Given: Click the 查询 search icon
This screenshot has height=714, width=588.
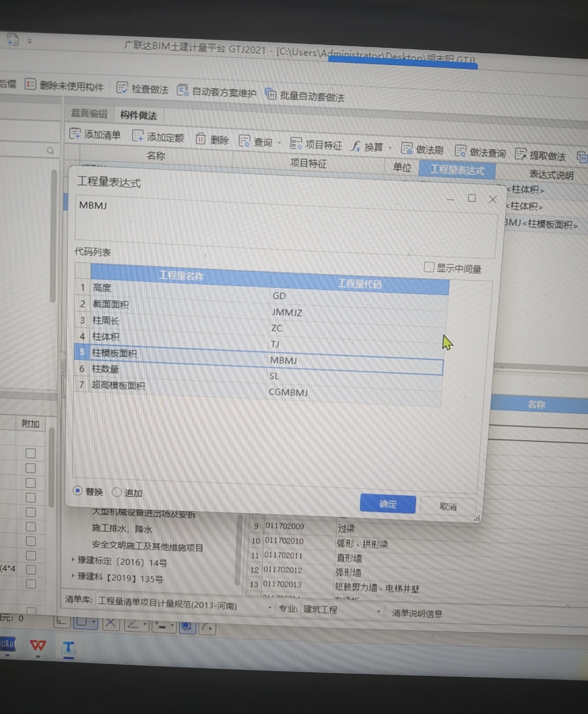Looking at the screenshot, I should point(244,141).
